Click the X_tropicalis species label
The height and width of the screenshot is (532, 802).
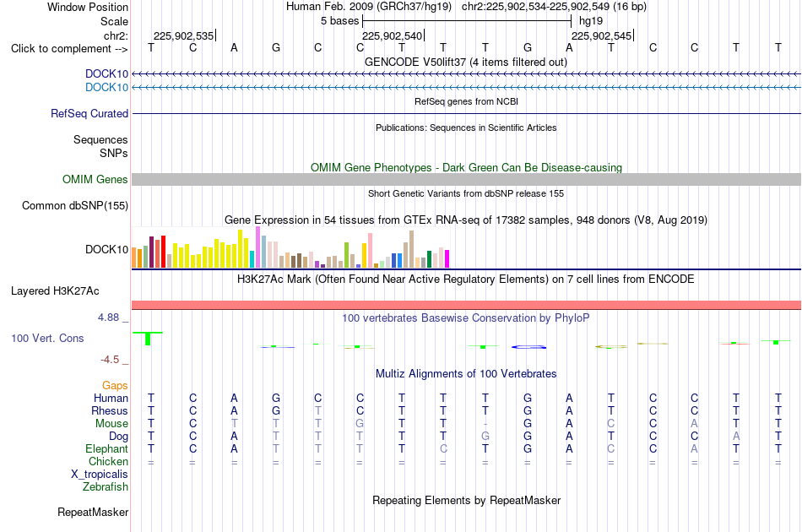[100, 475]
